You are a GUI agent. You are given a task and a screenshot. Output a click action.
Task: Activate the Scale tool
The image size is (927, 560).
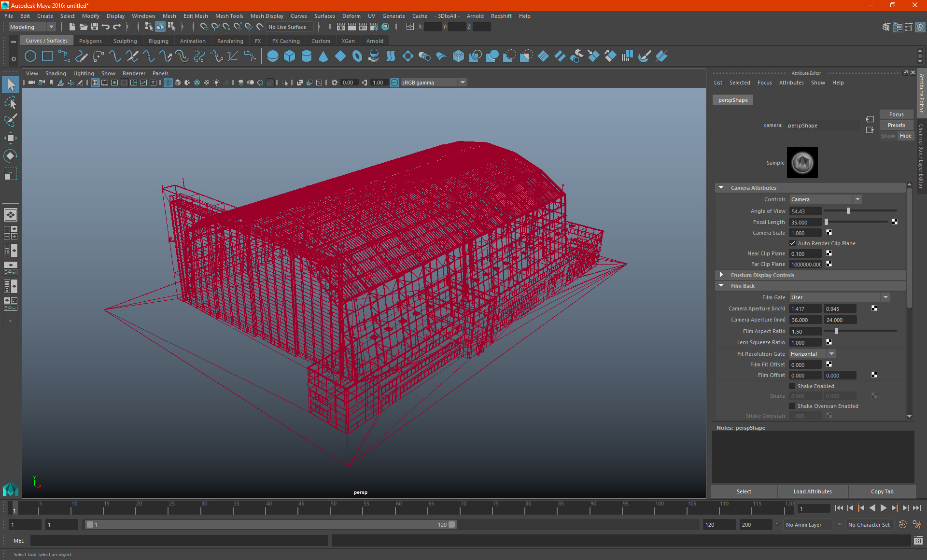11,173
